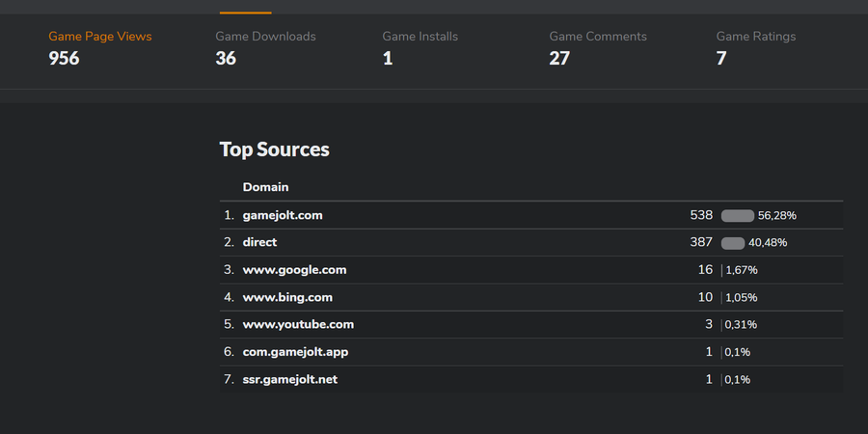The width and height of the screenshot is (868, 434).
Task: Click the Domain column header
Action: (x=265, y=187)
